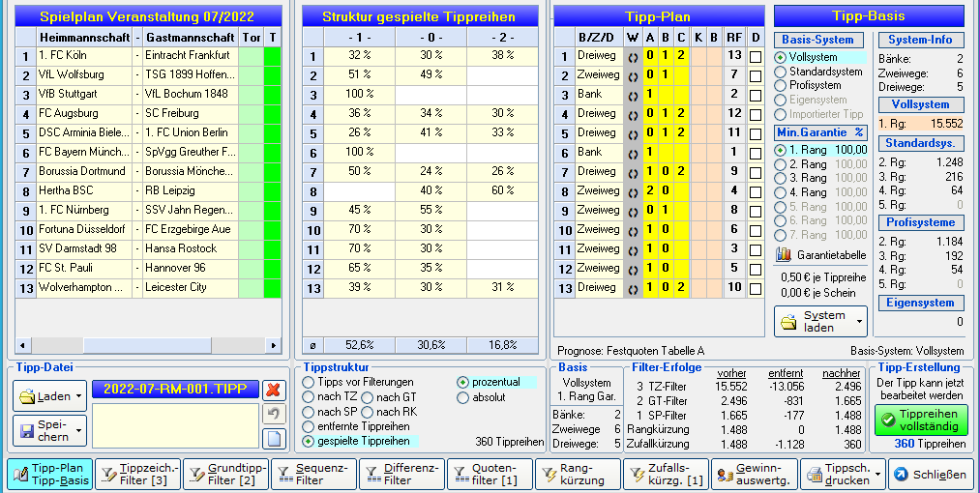The width and height of the screenshot is (980, 493).
Task: Click the W swap arrows icon in Tipp-Plan row 10
Action: click(x=633, y=230)
